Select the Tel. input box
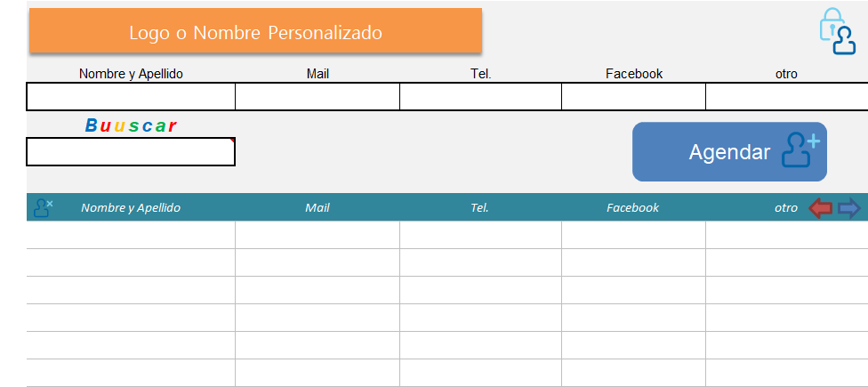Screen dimensions: 868x387 point(480,96)
